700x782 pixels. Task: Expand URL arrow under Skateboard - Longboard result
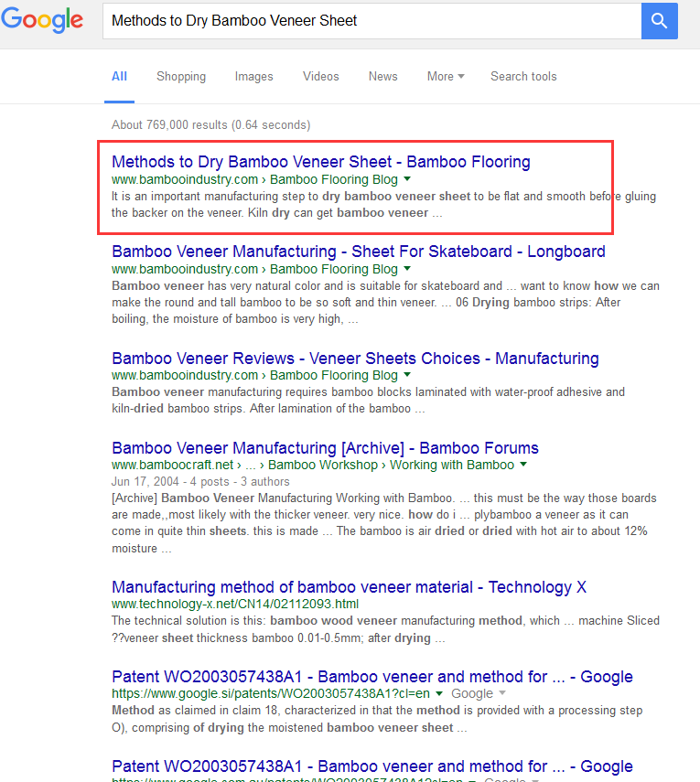tap(407, 269)
